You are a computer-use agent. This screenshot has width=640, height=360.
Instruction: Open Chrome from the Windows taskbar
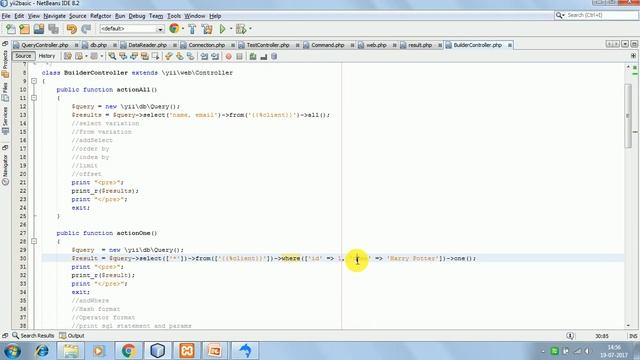point(128,351)
